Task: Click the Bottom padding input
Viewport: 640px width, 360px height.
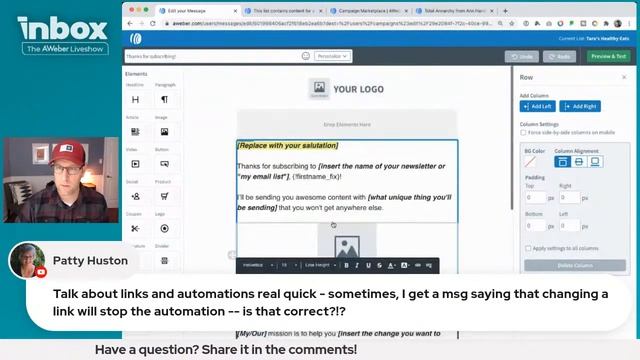Action: 535,225
